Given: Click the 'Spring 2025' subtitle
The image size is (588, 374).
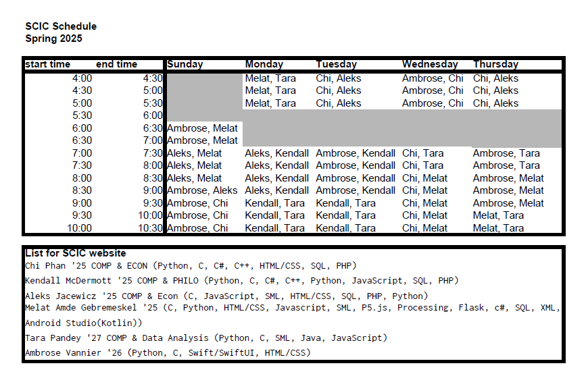Looking at the screenshot, I should pyautogui.click(x=53, y=38).
